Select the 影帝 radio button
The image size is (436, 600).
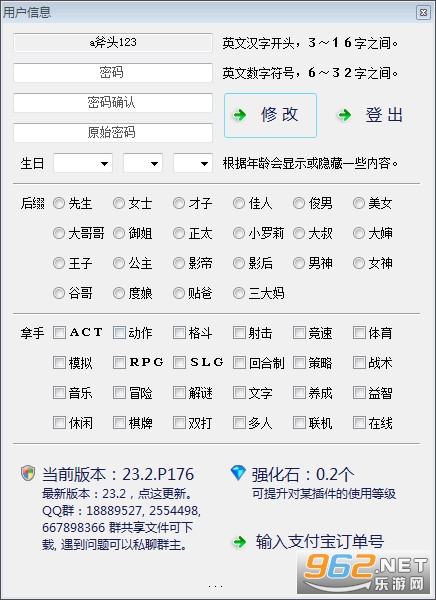click(x=179, y=263)
